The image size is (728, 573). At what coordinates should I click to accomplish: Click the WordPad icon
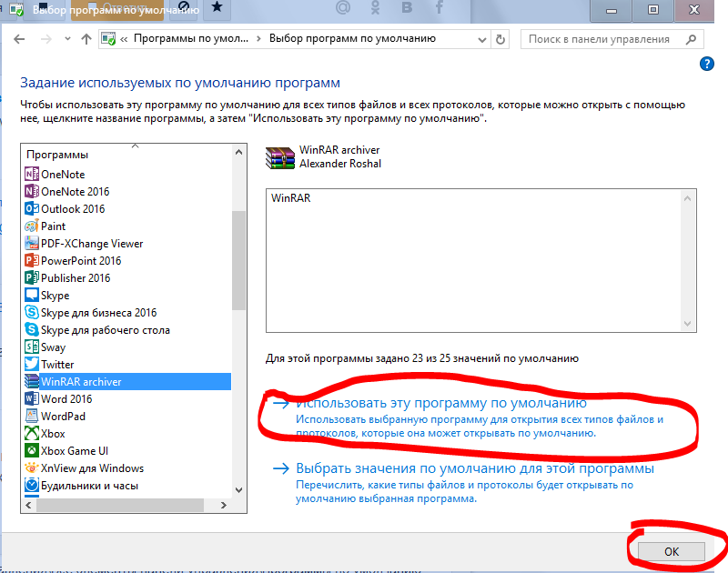click(x=32, y=416)
